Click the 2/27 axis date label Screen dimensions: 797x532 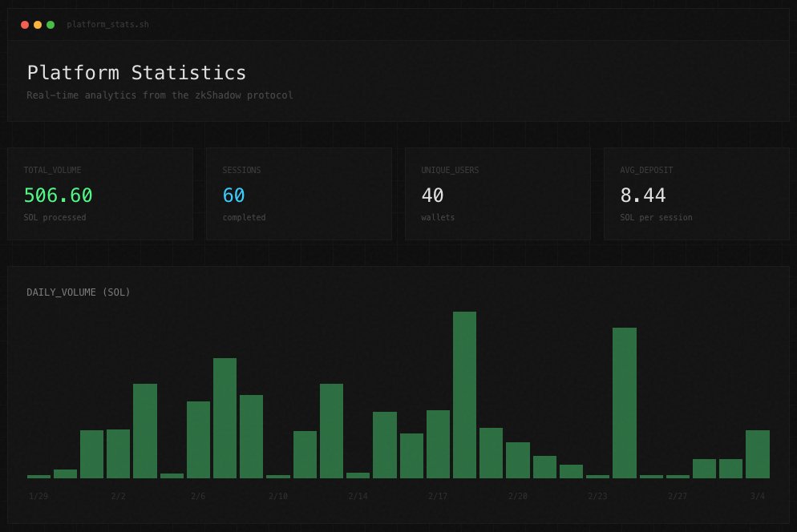(x=677, y=496)
